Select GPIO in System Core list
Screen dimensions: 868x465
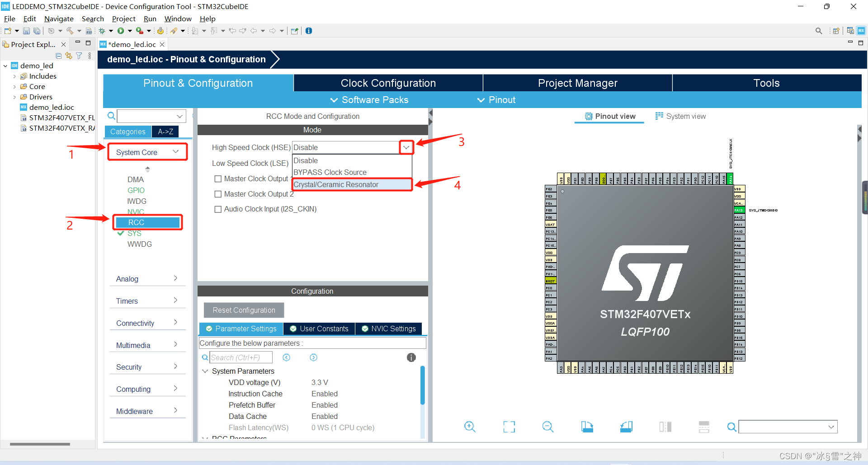pyautogui.click(x=136, y=190)
